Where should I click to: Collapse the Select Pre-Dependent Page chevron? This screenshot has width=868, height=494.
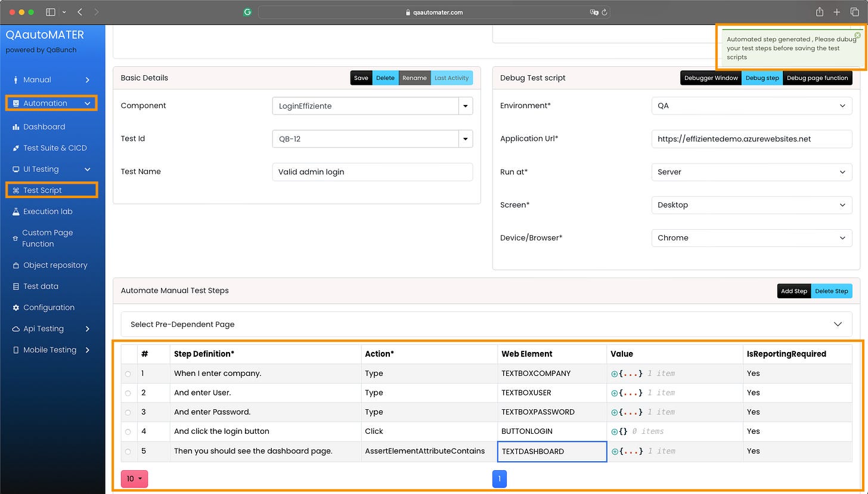click(838, 324)
